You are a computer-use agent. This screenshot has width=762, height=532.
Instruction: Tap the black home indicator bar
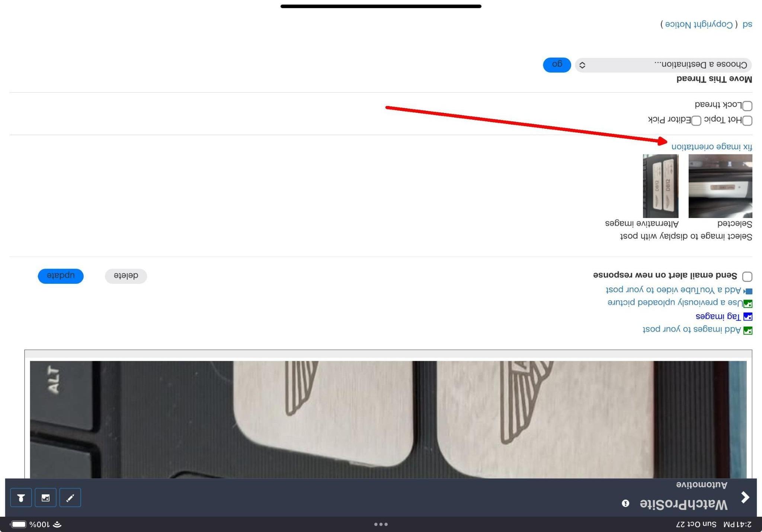[x=381, y=6]
